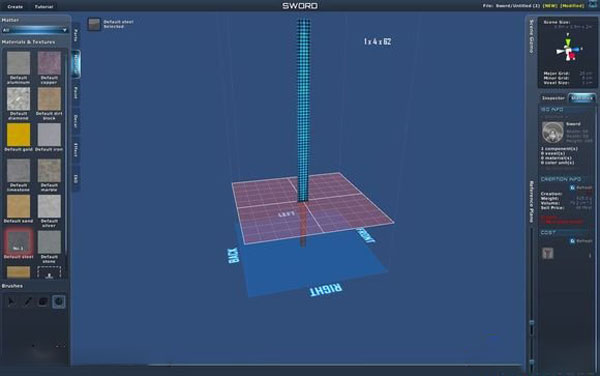Screen dimensions: 600x376
Task: Open the Create menu
Action: (15, 7)
